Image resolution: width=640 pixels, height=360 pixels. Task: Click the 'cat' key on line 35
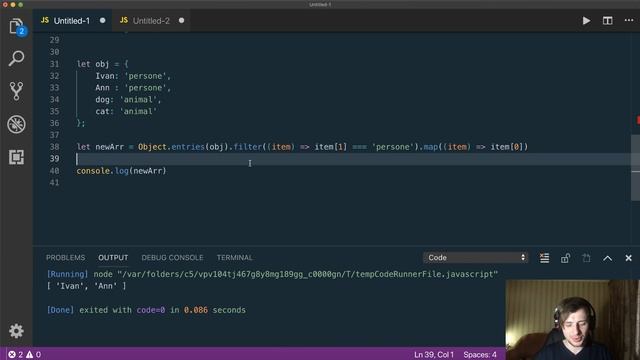click(x=102, y=111)
